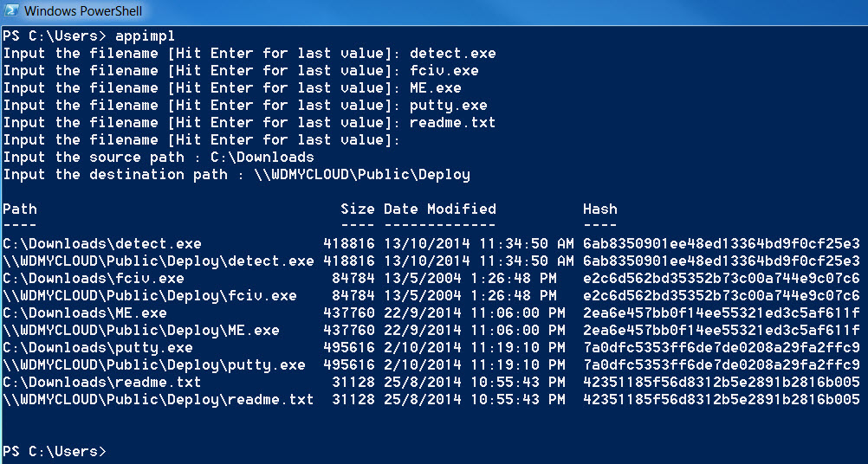
Task: Click the PowerShell icon in title bar
Action: click(x=10, y=10)
